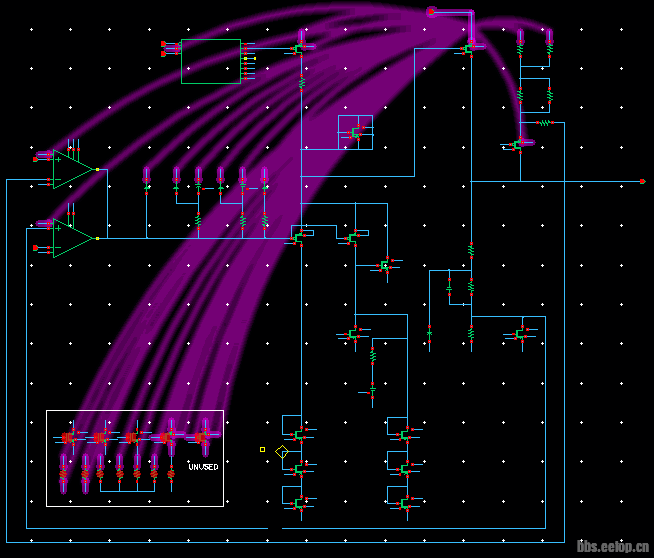The height and width of the screenshot is (558, 654).
Task: Select the bottom transistor in the left stacked column
Action: [298, 504]
